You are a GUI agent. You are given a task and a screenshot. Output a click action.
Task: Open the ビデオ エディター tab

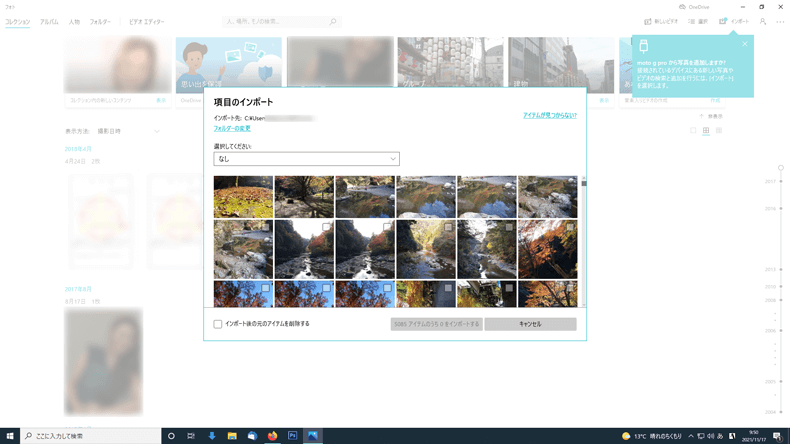pyautogui.click(x=147, y=21)
